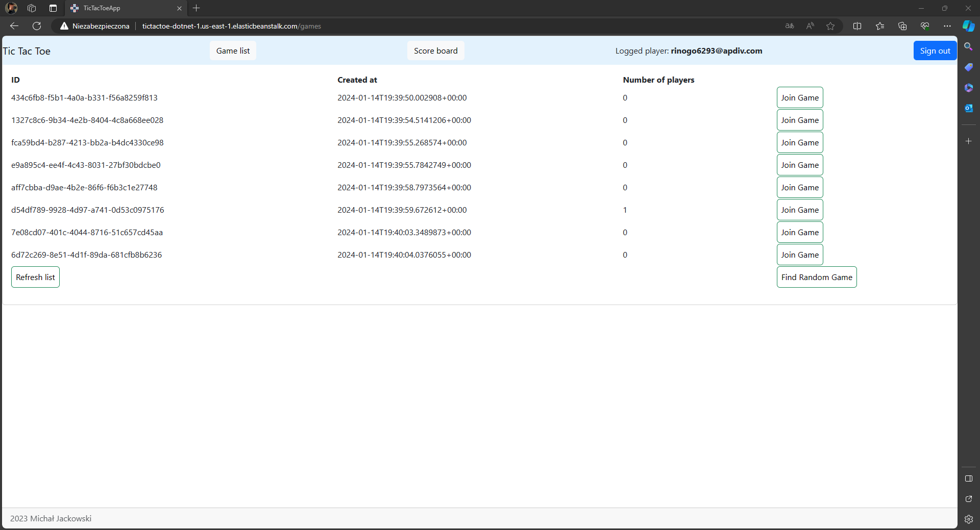Refresh the games list
This screenshot has width=980, height=530.
35,277
